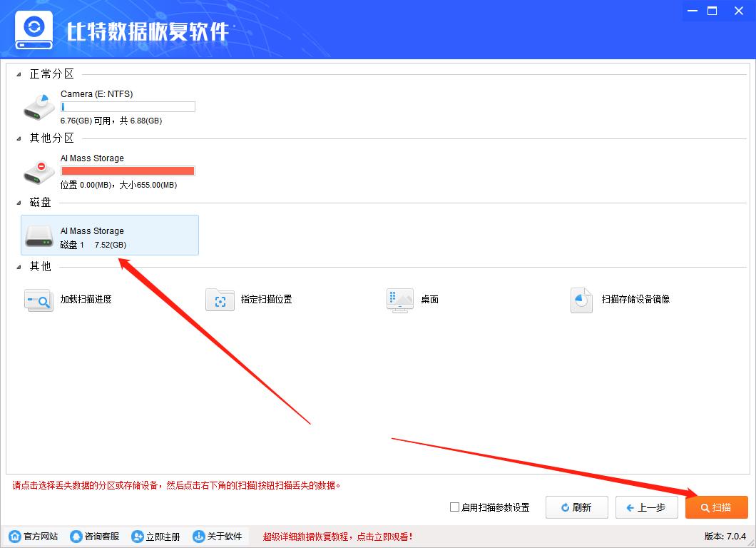Screen dimensions: 756x548
Task: Click the 扫描 scan button
Action: (x=716, y=507)
